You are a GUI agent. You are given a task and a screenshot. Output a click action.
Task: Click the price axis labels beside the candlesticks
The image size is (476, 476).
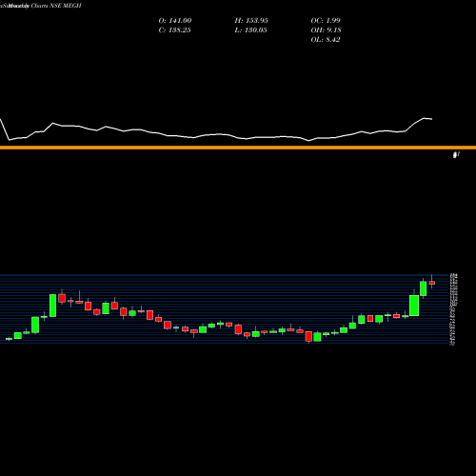453,309
